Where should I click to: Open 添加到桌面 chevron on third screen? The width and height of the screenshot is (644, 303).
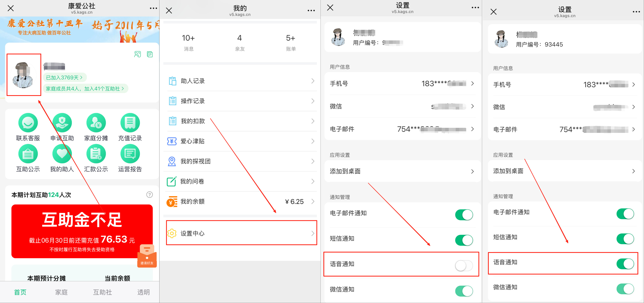[472, 171]
